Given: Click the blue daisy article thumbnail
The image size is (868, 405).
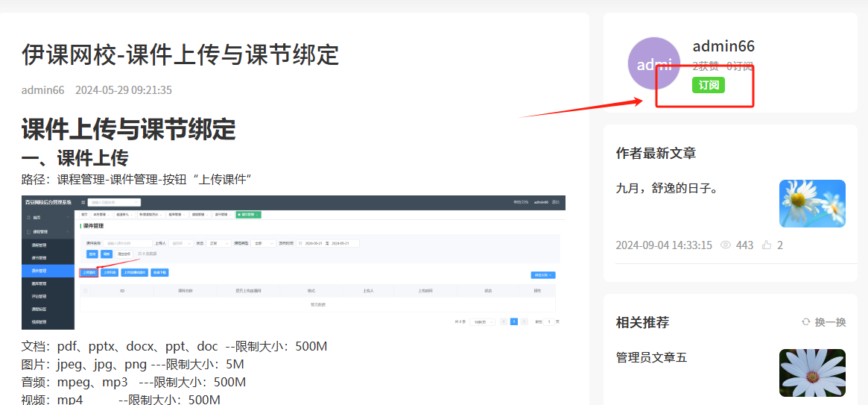Looking at the screenshot, I should click(x=812, y=204).
